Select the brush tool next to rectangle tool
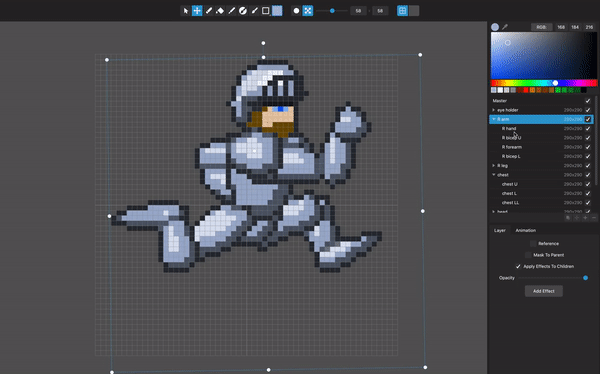Screen dimensions: 600x374 point(254,11)
